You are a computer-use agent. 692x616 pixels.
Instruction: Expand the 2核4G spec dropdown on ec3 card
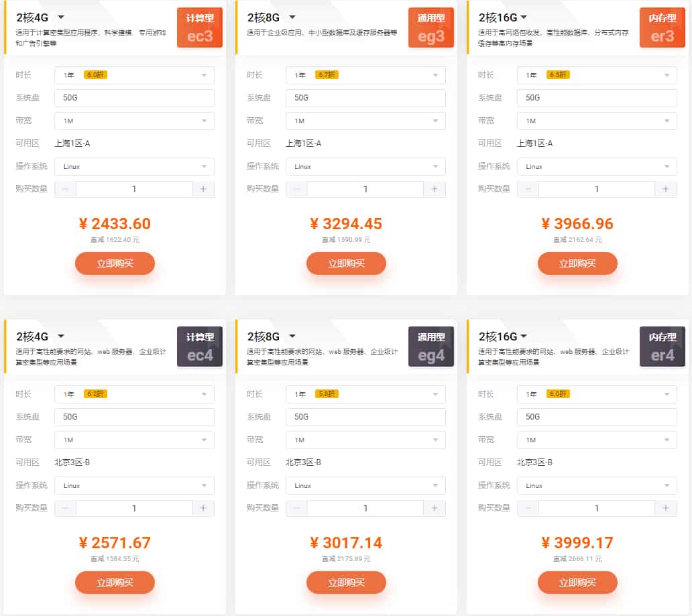(x=61, y=17)
